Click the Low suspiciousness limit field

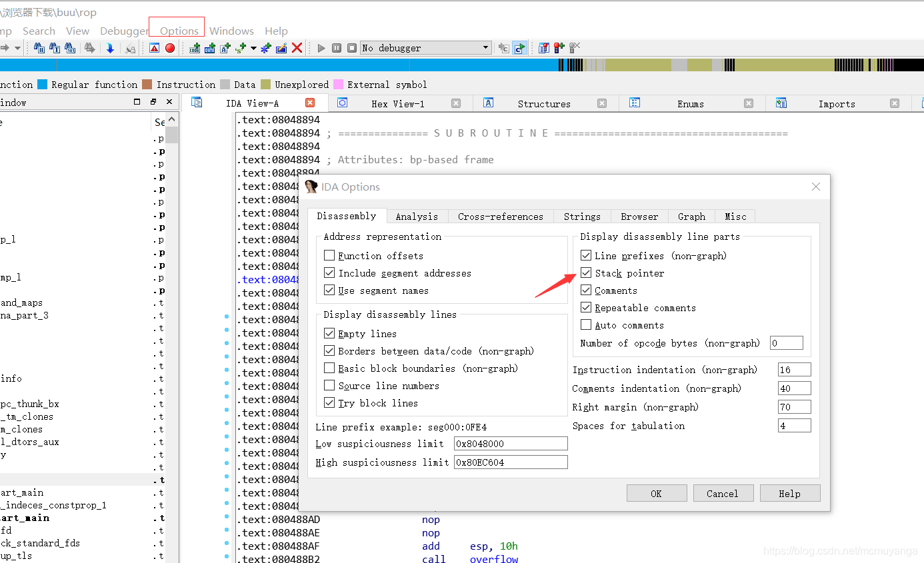click(511, 444)
